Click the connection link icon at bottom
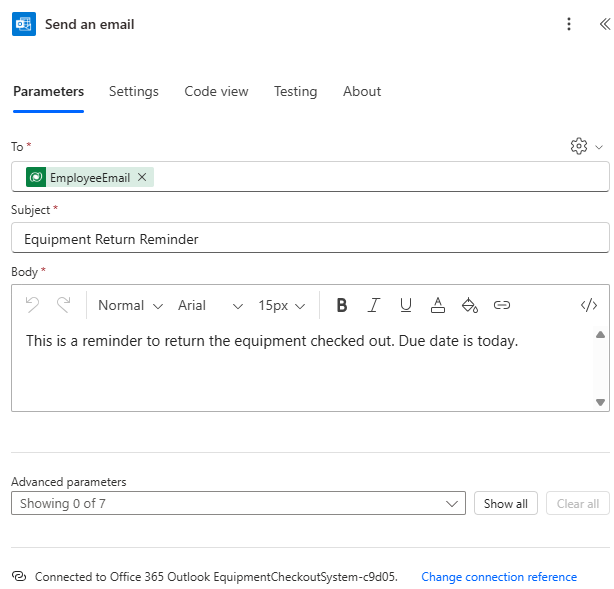 pos(19,576)
